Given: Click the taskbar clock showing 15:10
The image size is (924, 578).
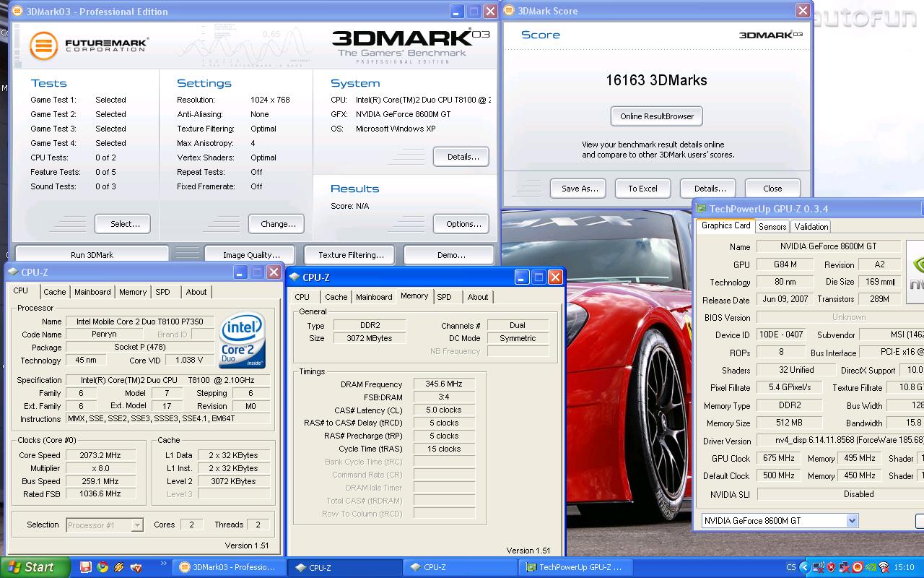Looking at the screenshot, I should point(904,568).
